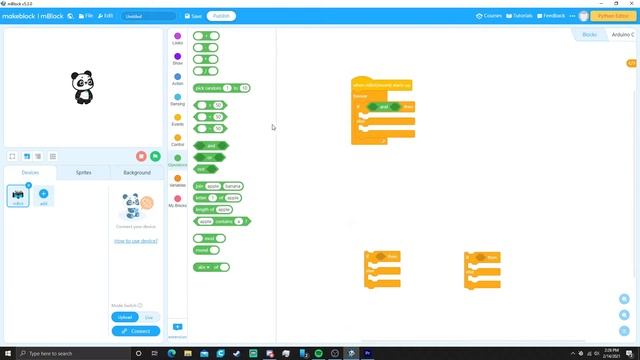Pick the 'mod' operator block
The image size is (640, 360).
click(209, 238)
